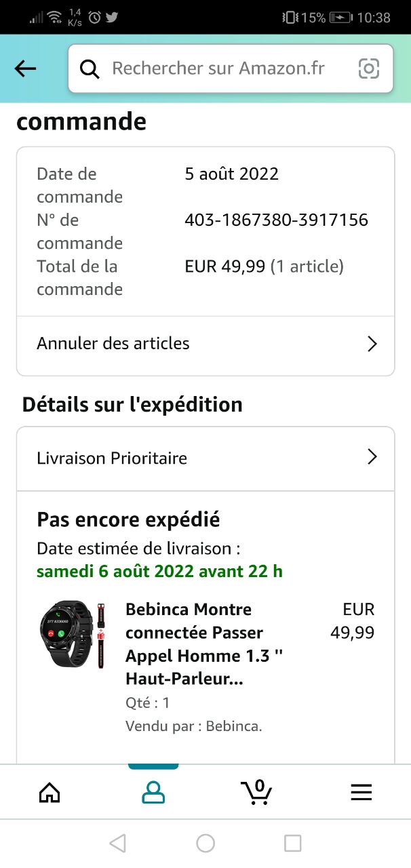Image resolution: width=411 pixels, height=868 pixels.
Task: Tap the green estimated delivery date
Action: [x=159, y=571]
